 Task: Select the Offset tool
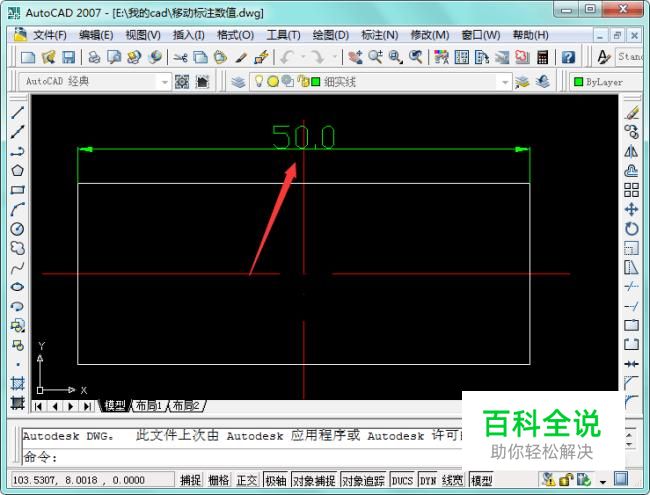(632, 170)
